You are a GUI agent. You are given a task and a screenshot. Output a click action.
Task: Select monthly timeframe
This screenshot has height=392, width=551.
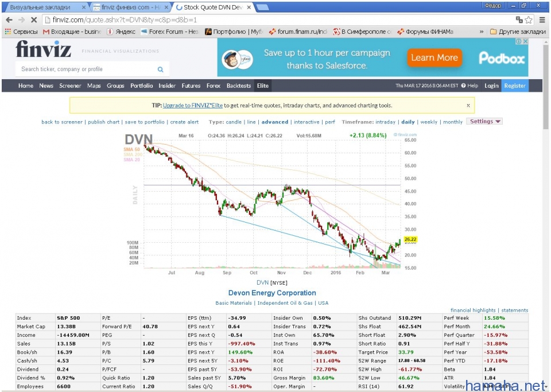pyautogui.click(x=453, y=122)
